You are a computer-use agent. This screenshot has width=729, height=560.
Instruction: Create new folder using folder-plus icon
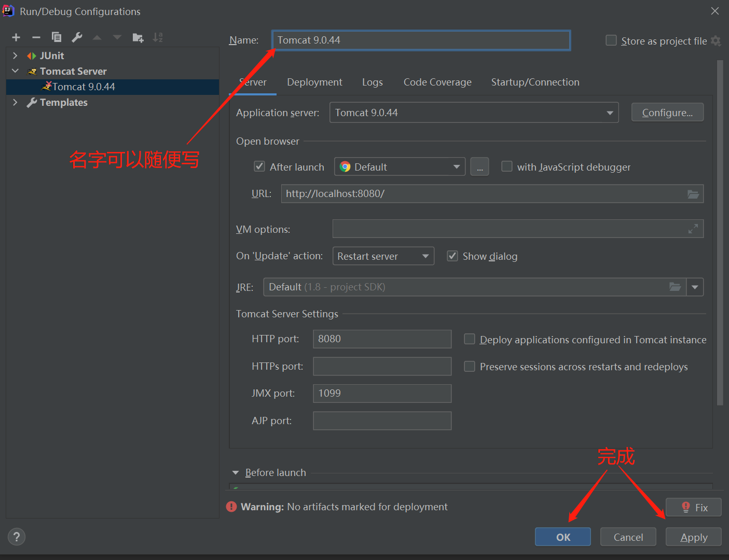(138, 37)
